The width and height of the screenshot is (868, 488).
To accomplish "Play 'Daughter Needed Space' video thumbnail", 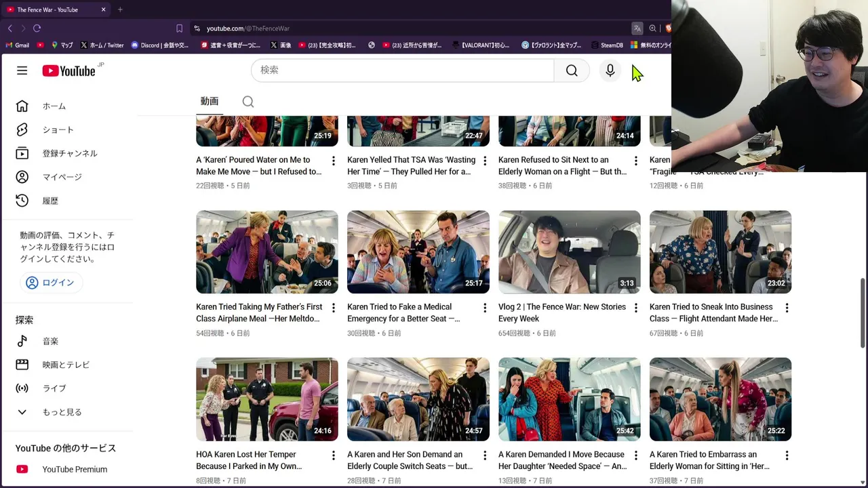I will 570,399.
